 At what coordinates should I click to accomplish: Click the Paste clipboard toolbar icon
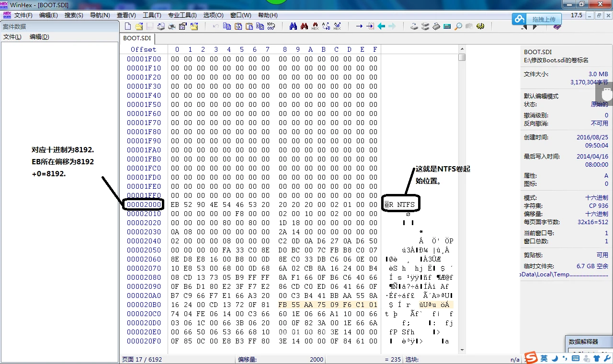click(249, 26)
